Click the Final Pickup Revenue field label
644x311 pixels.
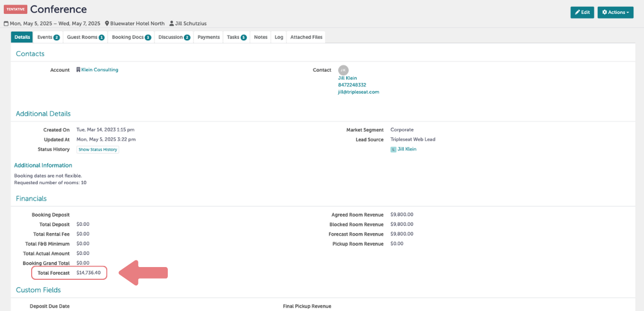pyautogui.click(x=307, y=307)
